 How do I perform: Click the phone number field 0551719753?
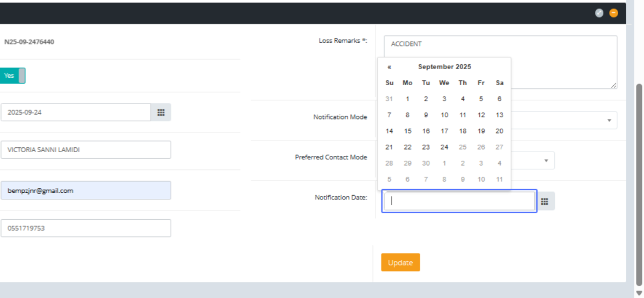(86, 228)
